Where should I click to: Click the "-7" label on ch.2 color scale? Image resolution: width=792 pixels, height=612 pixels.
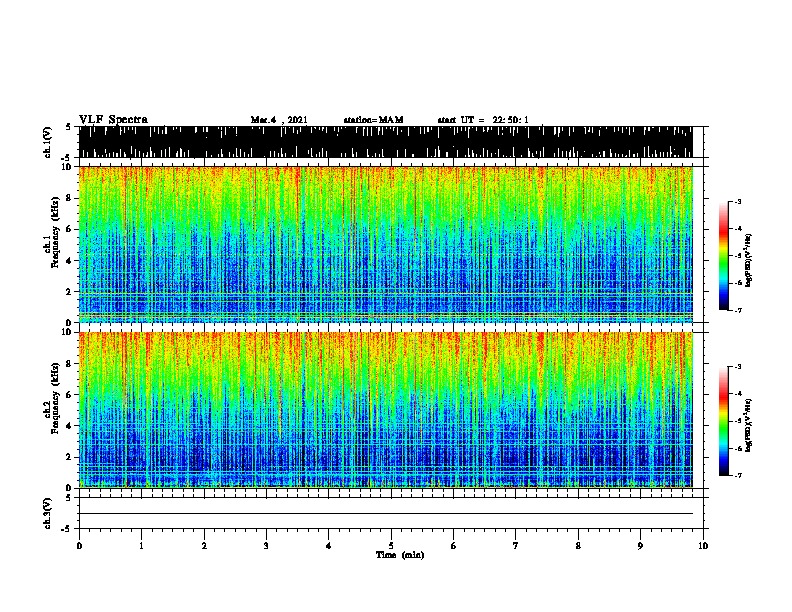click(x=738, y=475)
